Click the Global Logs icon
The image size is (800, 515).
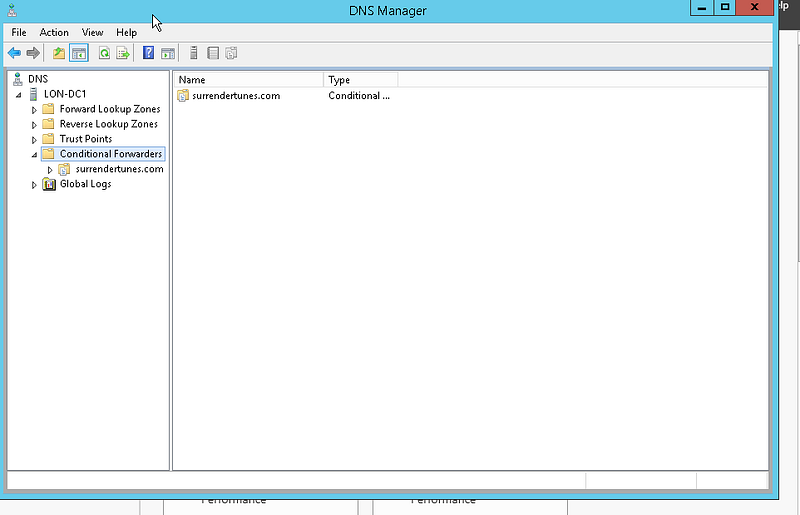49,184
